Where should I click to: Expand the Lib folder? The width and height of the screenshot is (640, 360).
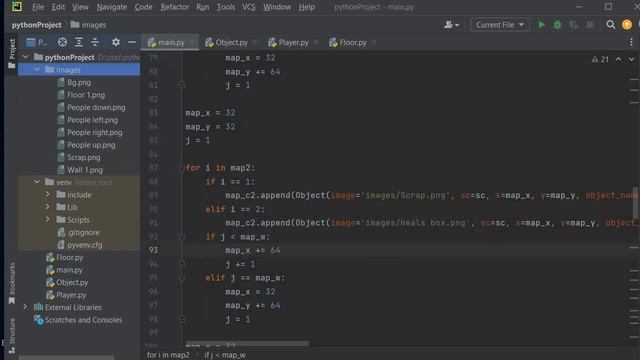[47, 207]
